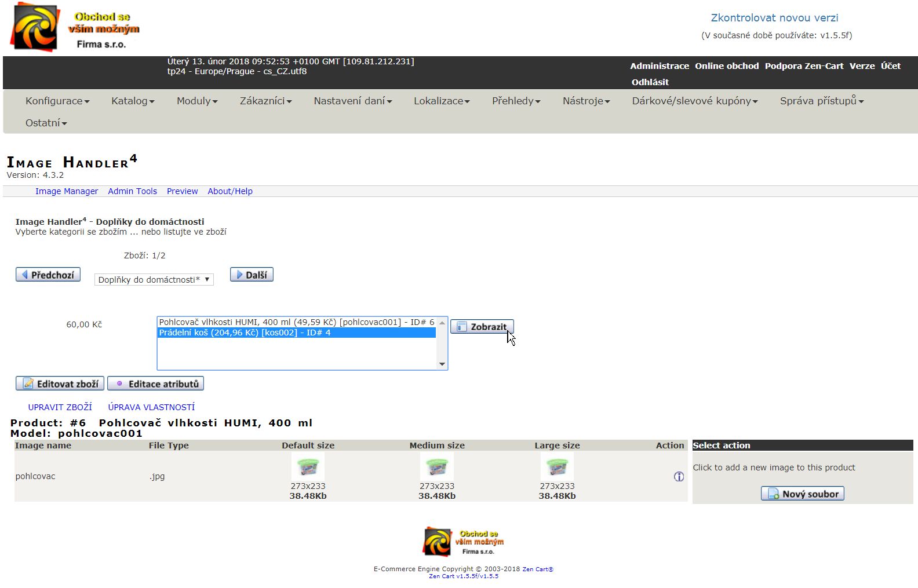Open the large size pohlcovac thumbnail

click(557, 467)
